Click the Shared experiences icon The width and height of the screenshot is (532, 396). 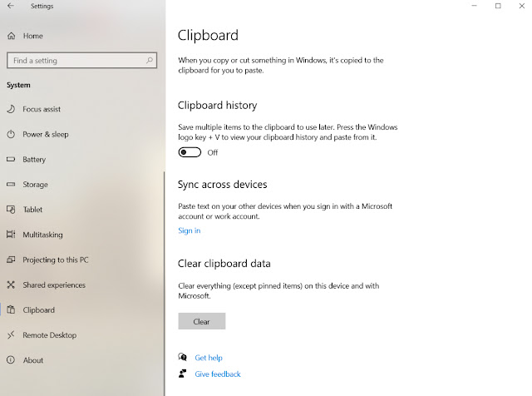coord(11,285)
